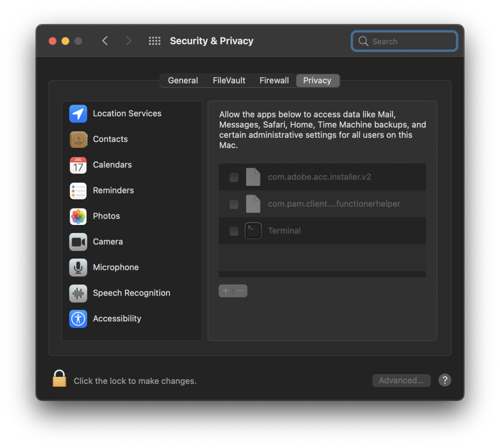Go forward with the right chevron

pos(128,41)
